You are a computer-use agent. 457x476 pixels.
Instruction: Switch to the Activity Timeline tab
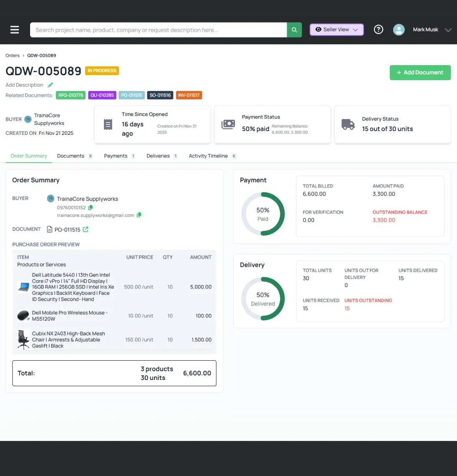(x=208, y=156)
